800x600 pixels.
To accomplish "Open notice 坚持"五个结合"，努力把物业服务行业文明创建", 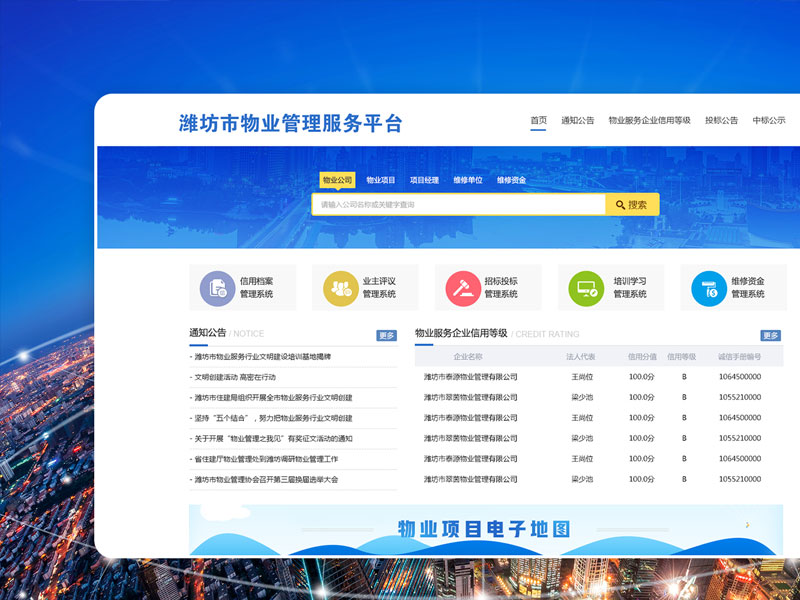I will click(x=273, y=418).
